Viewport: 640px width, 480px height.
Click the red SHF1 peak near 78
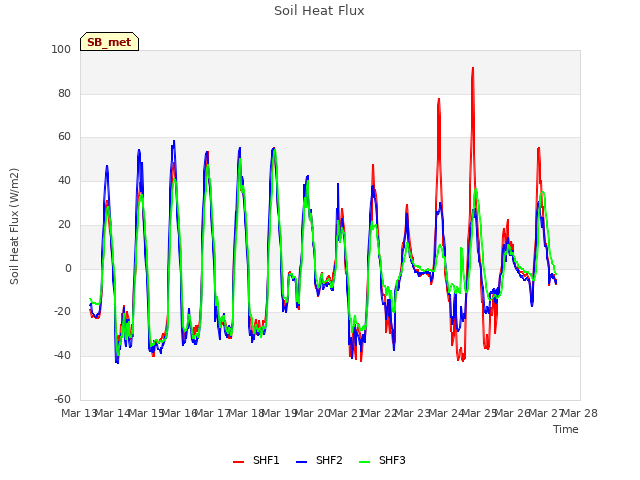[439, 99]
